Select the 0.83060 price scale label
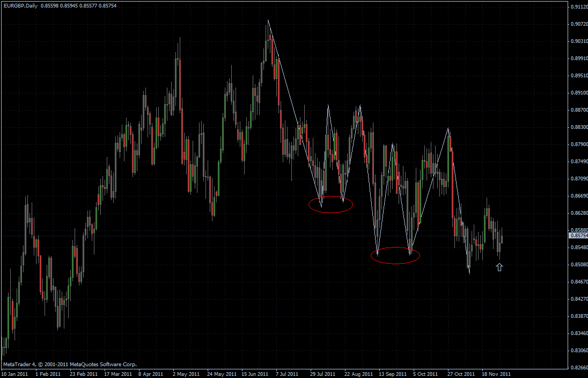588x378 pixels. 579,351
